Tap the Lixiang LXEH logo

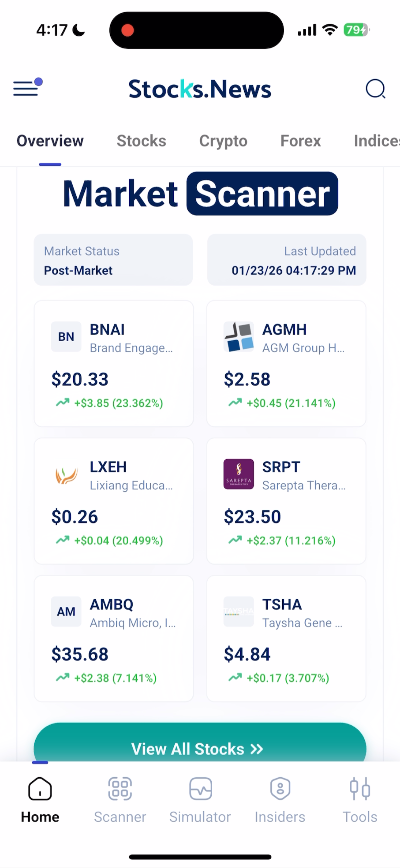(66, 474)
